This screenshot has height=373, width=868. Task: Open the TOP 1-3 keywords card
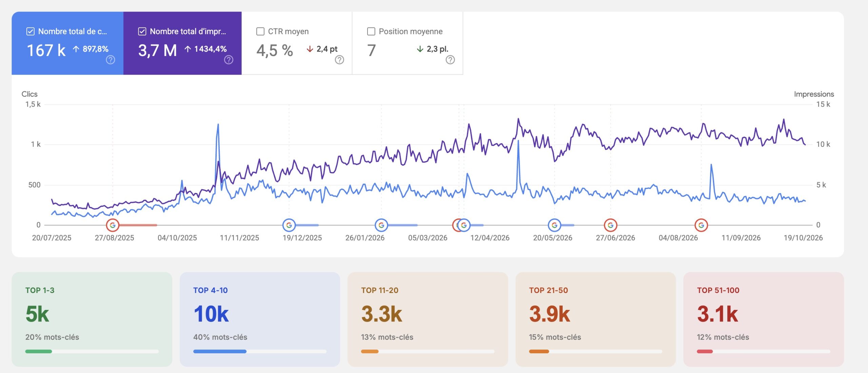click(x=92, y=319)
